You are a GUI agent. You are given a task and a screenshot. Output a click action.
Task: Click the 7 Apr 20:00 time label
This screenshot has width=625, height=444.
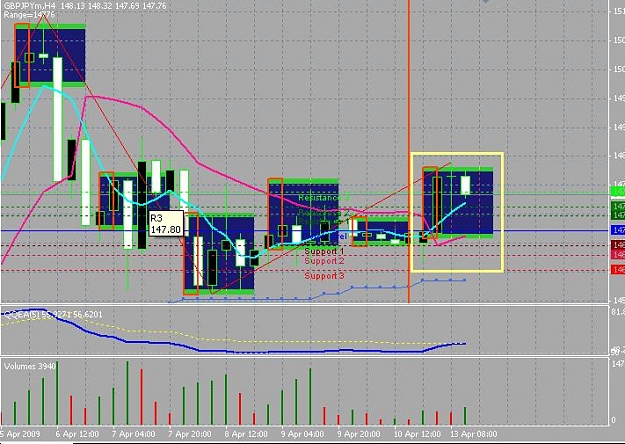coord(190,434)
